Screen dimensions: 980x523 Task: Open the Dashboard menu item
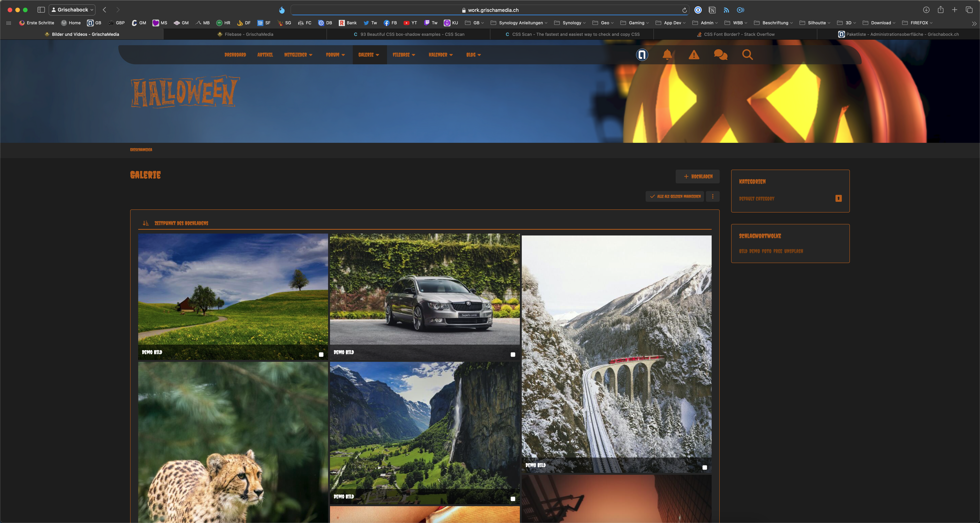click(x=235, y=55)
